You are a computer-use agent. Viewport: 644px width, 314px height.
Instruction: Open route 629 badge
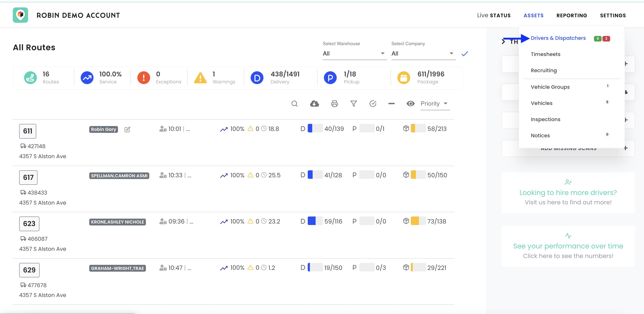click(29, 270)
